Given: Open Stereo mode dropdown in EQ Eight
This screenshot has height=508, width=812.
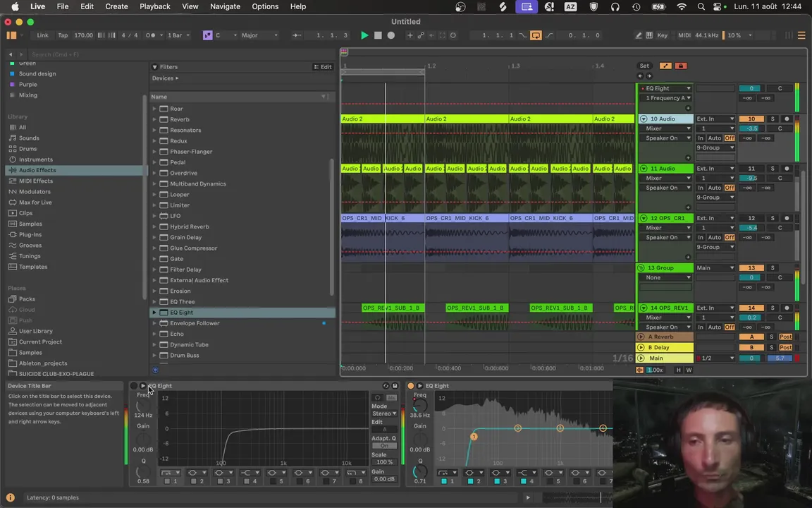Looking at the screenshot, I should [x=384, y=413].
